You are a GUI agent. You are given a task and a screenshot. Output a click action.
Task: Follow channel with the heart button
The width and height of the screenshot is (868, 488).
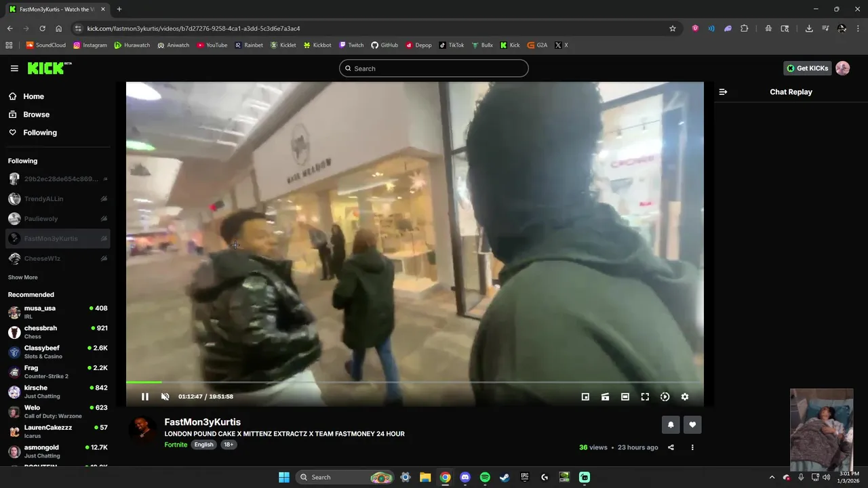(692, 425)
